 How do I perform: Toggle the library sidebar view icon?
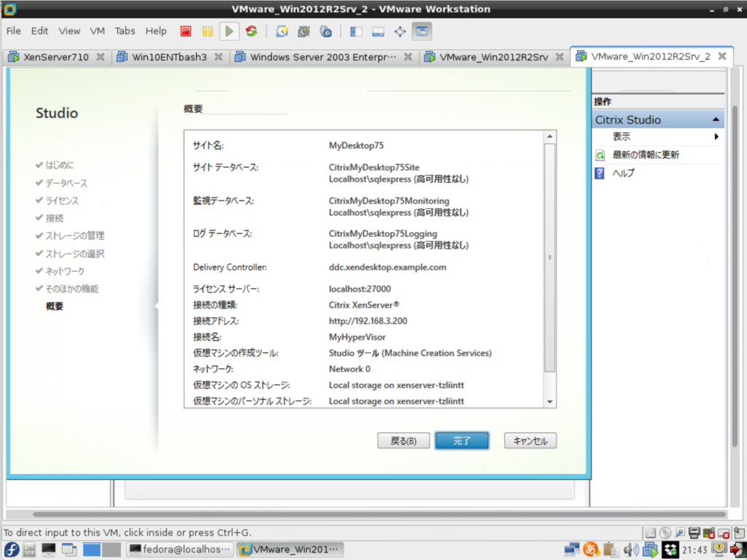pyautogui.click(x=356, y=31)
